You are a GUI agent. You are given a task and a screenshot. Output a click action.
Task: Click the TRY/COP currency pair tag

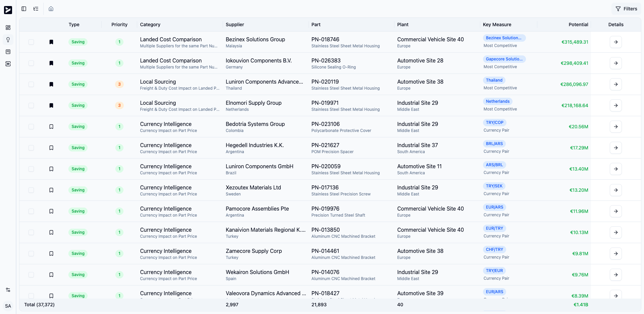[x=495, y=123]
